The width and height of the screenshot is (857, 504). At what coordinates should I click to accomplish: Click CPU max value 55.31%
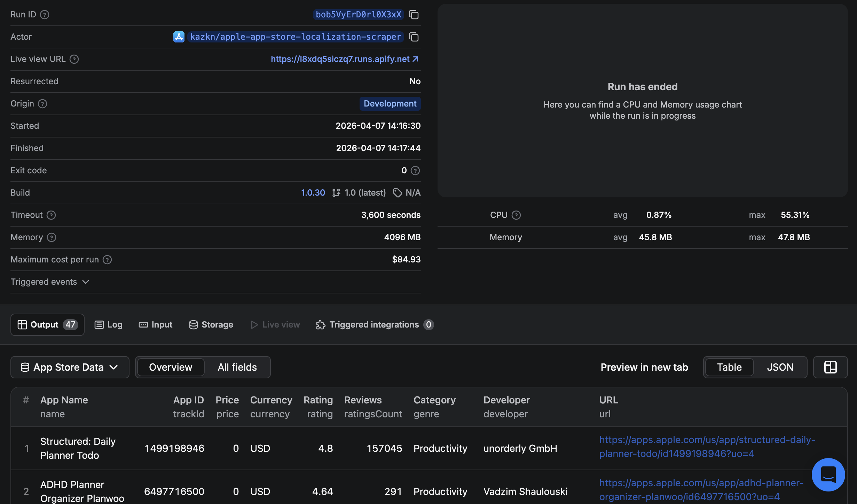(795, 215)
